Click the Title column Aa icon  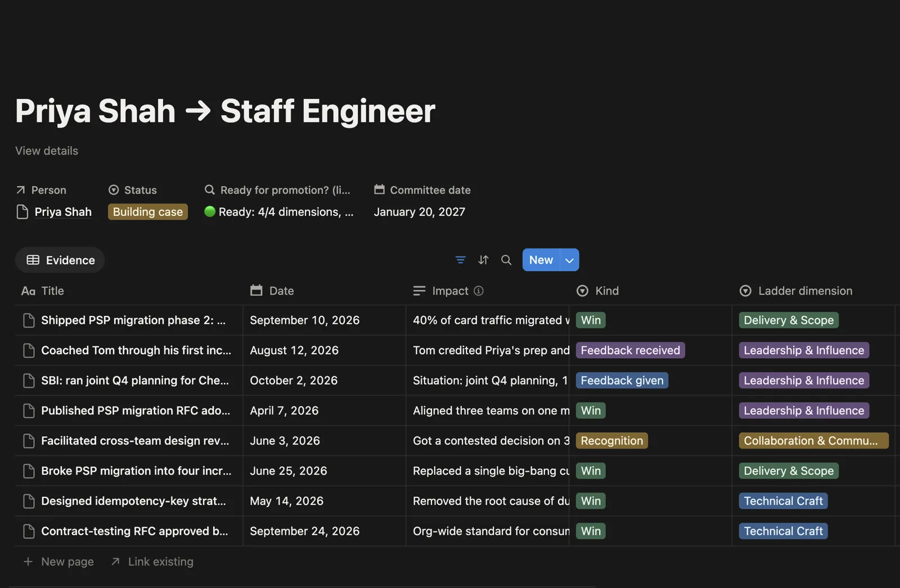click(x=28, y=291)
